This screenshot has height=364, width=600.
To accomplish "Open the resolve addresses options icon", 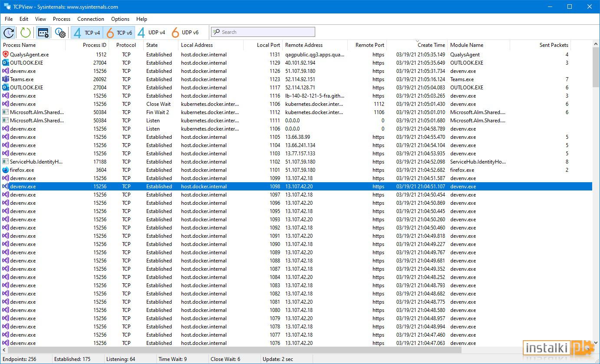I will pyautogui.click(x=60, y=33).
